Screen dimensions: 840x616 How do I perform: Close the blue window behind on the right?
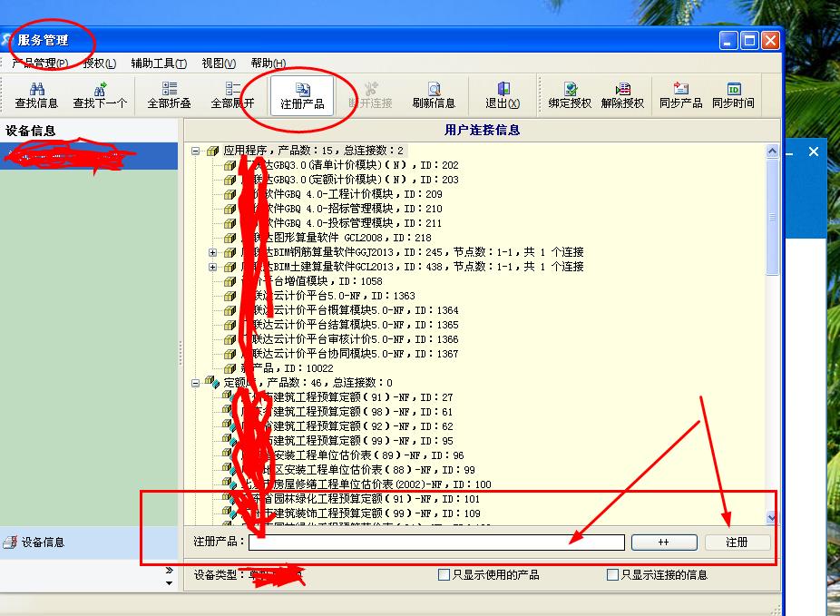pos(814,152)
